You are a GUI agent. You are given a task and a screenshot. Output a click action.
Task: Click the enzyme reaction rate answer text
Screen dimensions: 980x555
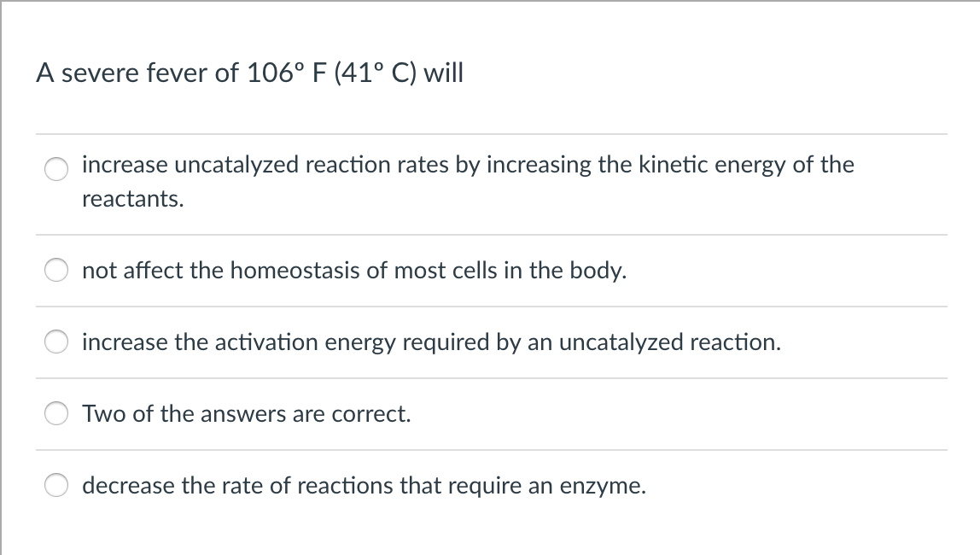(x=364, y=486)
